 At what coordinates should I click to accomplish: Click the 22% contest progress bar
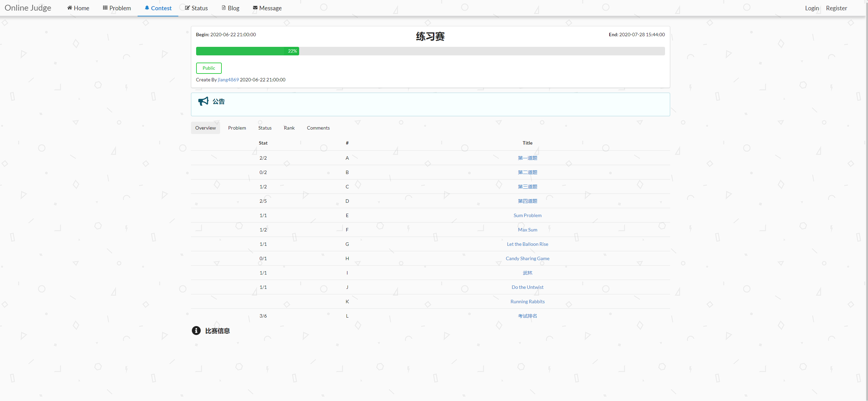[247, 51]
